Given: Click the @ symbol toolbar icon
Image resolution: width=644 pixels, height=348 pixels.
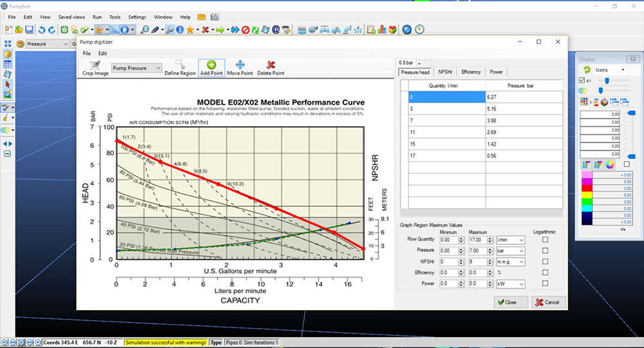Looking at the screenshot, I should coord(276,30).
